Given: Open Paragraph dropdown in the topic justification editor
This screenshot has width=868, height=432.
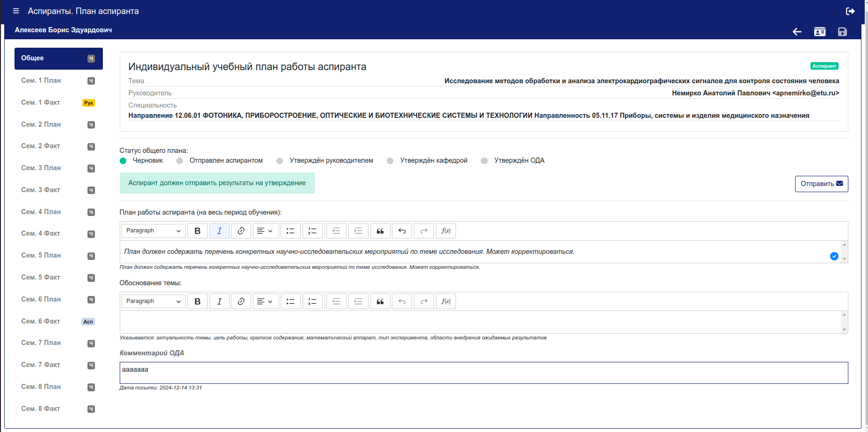Looking at the screenshot, I should pos(153,302).
